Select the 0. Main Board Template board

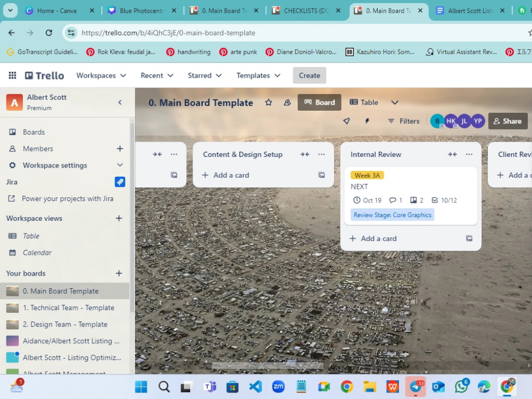64,291
